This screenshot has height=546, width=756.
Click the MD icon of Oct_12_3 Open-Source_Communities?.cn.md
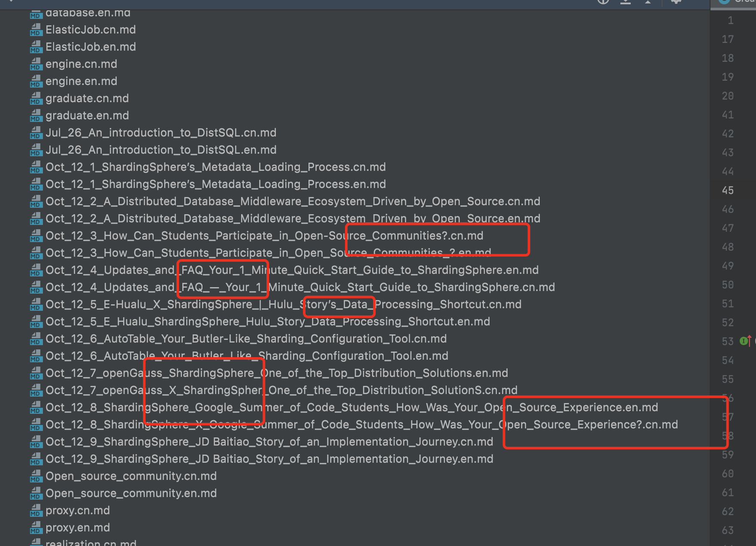[x=36, y=236]
